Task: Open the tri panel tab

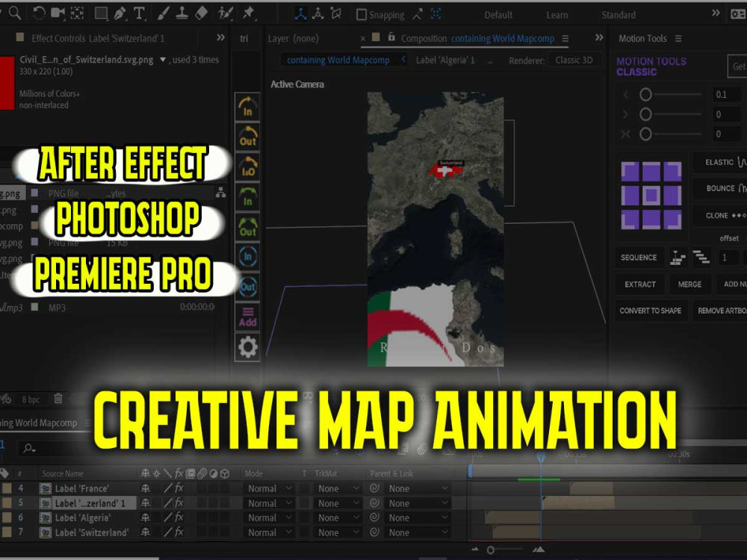Action: click(244, 38)
